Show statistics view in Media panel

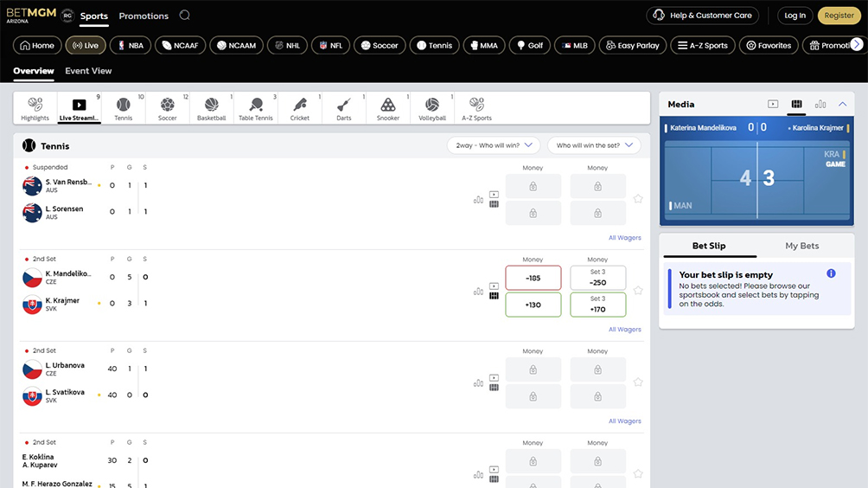(820, 105)
